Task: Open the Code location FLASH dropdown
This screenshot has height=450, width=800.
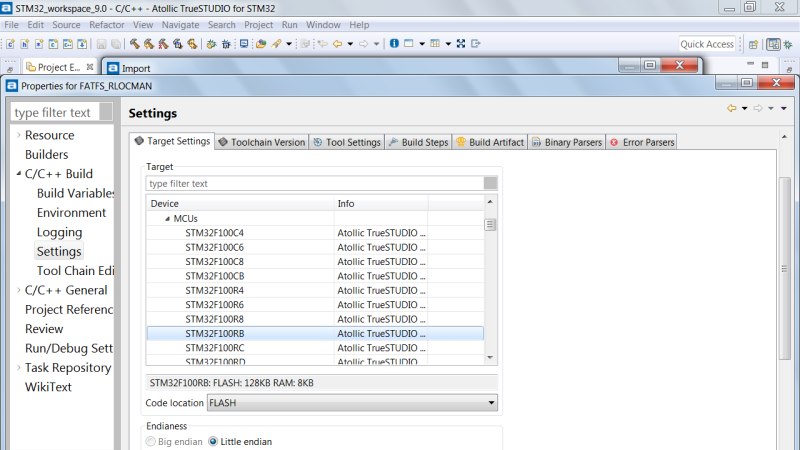Action: click(x=352, y=403)
